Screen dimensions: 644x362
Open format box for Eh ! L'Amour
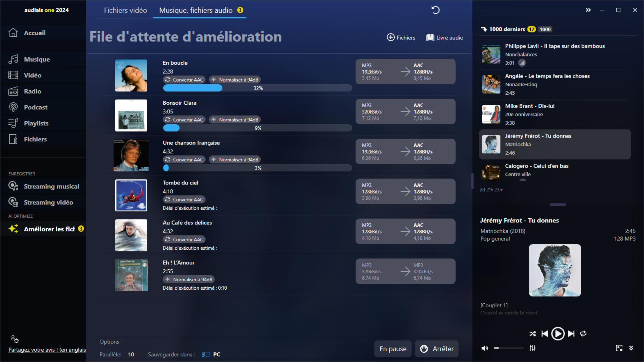click(x=406, y=271)
